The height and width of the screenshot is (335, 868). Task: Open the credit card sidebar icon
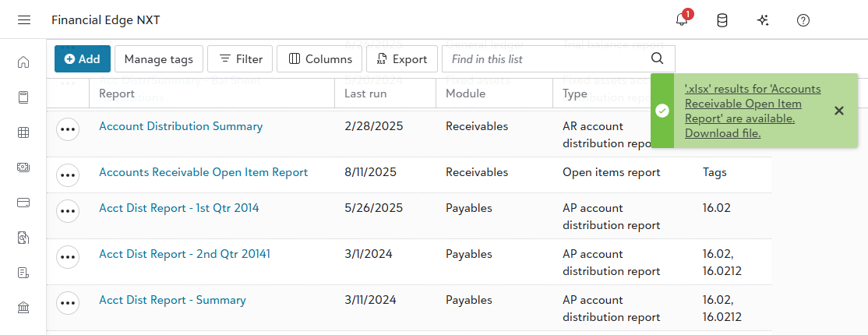(23, 203)
